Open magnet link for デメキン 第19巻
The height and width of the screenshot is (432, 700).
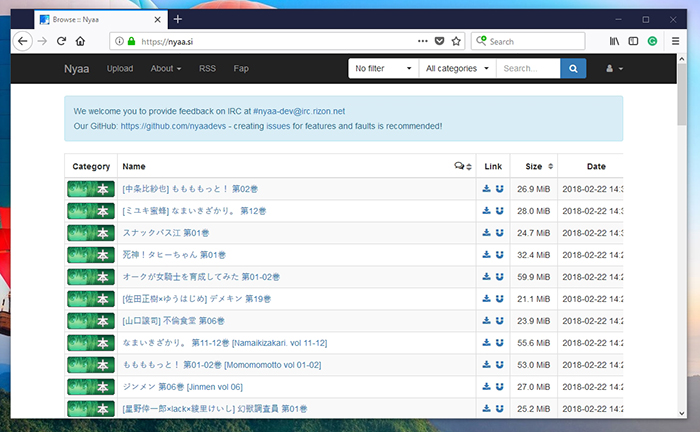(500, 299)
